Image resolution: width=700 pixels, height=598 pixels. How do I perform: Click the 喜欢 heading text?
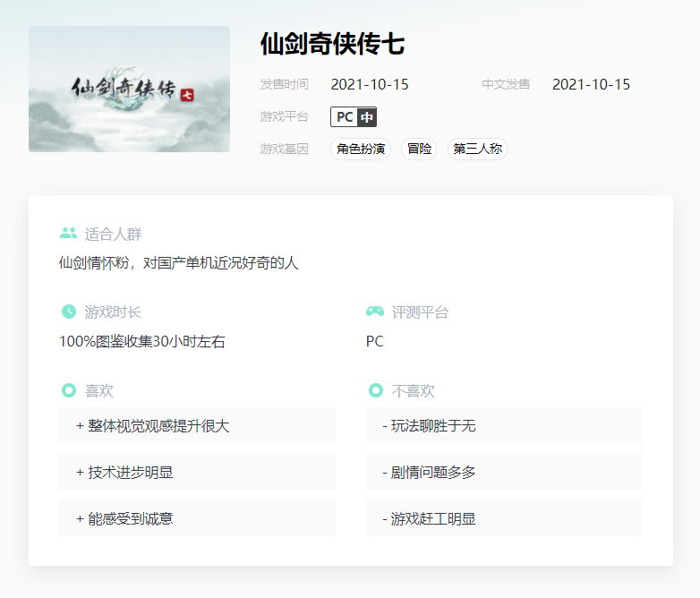(99, 391)
